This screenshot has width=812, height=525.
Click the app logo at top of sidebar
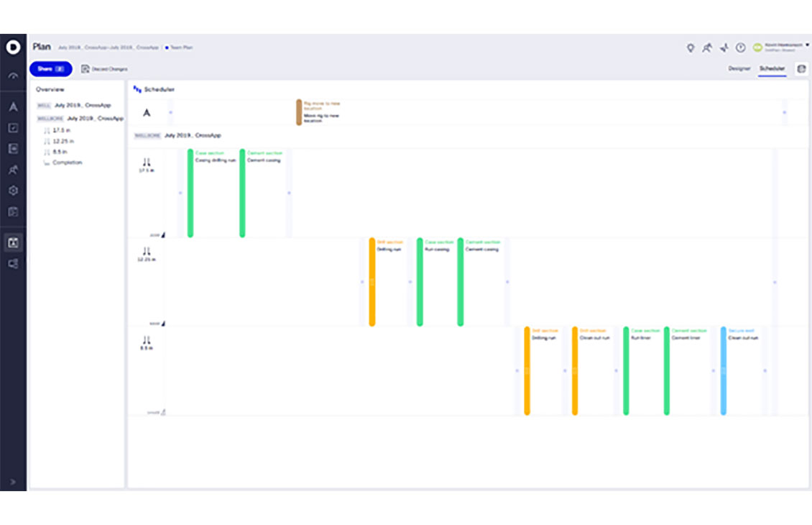tap(13, 47)
